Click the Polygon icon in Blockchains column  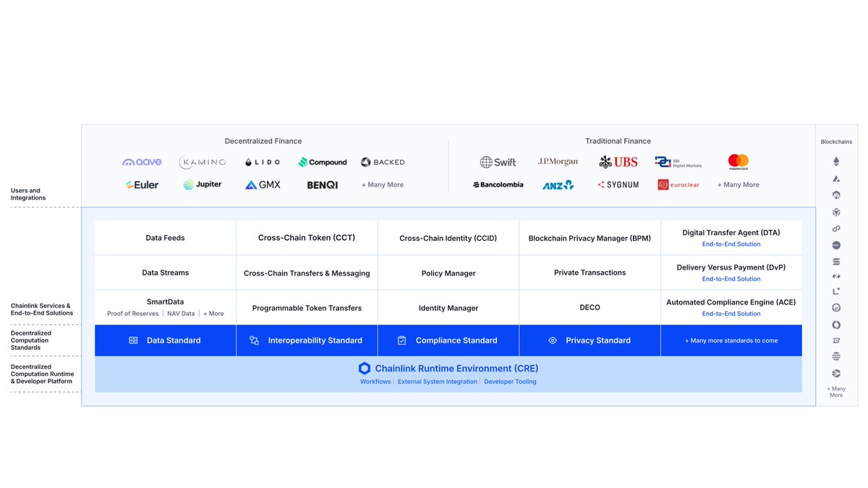836,228
